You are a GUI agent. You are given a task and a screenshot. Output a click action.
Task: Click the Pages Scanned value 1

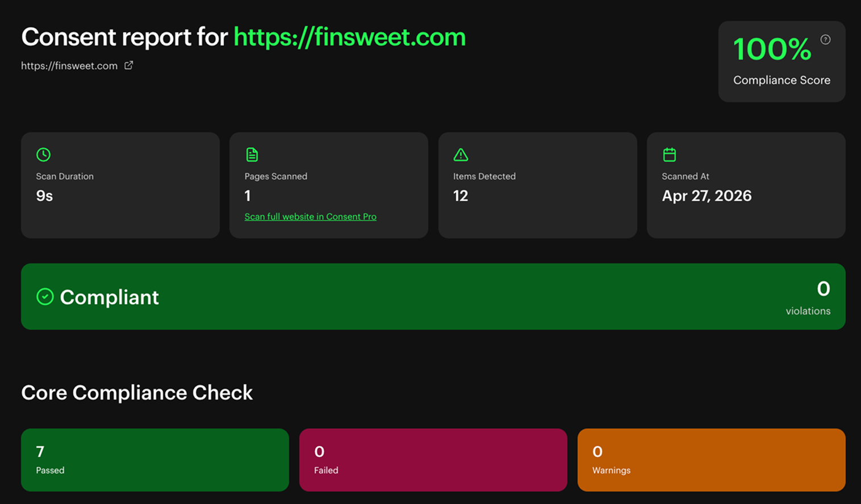click(248, 196)
